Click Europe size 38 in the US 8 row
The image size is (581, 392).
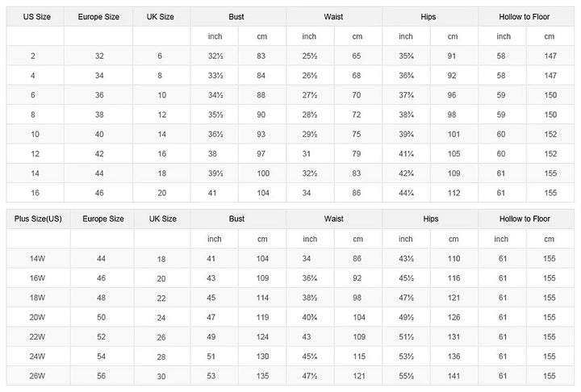coord(99,115)
